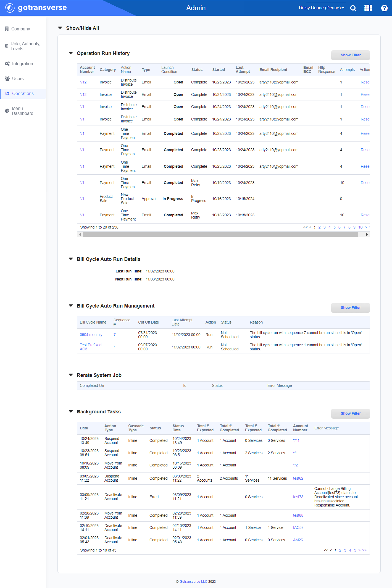The height and width of the screenshot is (588, 392).
Task: Open the 0504 monthly bill cycle link
Action: [x=91, y=335]
